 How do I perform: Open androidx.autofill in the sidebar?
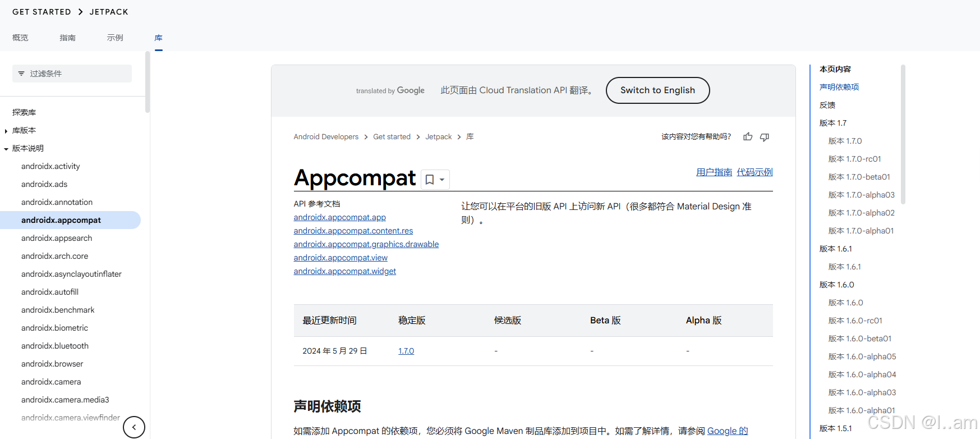[x=50, y=292]
